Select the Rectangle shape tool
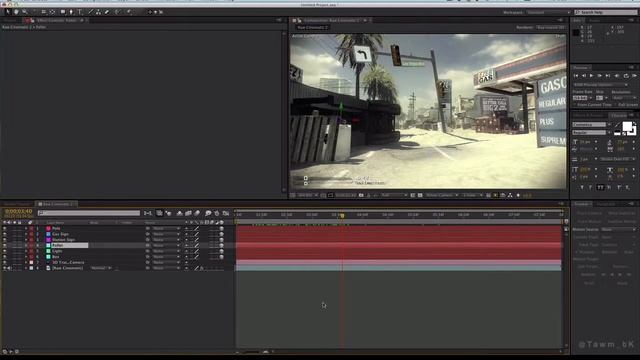Viewport: 640px width, 360px height. (63, 12)
